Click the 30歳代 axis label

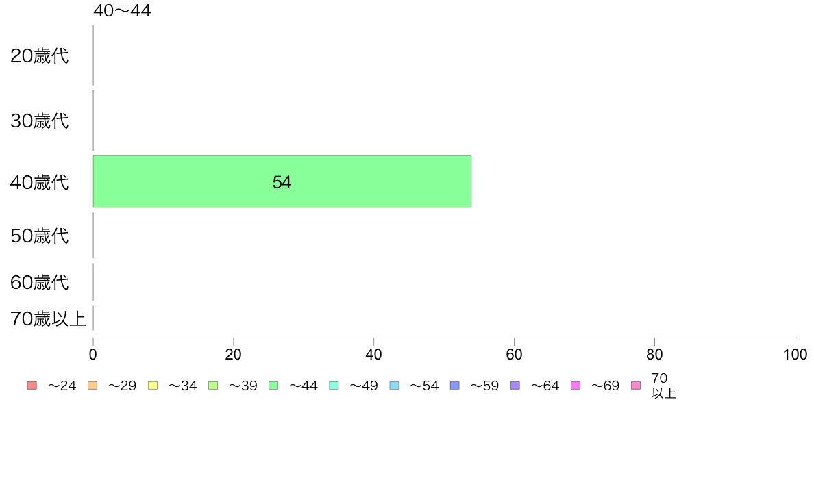[x=40, y=121]
